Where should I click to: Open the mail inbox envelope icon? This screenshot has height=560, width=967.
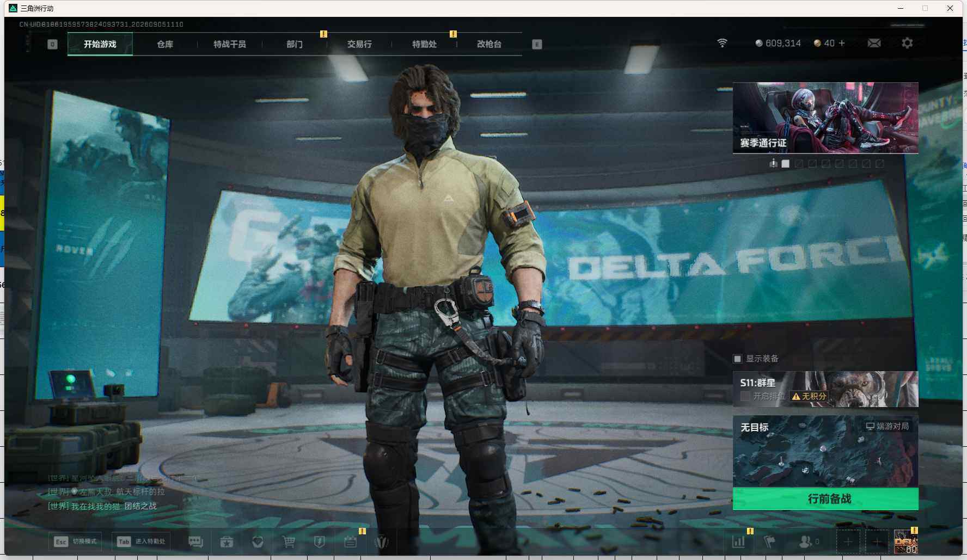pyautogui.click(x=874, y=43)
